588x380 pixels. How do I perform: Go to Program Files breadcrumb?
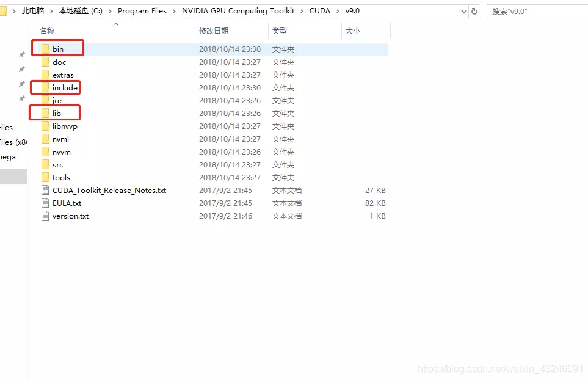(142, 11)
